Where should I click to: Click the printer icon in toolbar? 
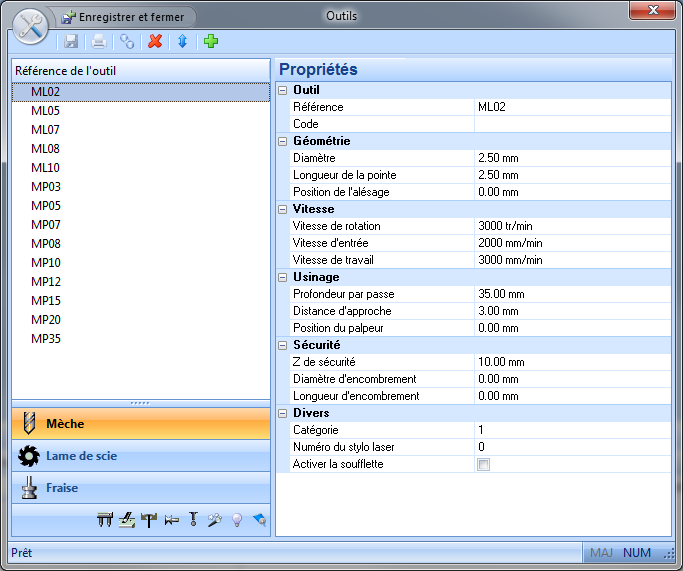[x=99, y=41]
